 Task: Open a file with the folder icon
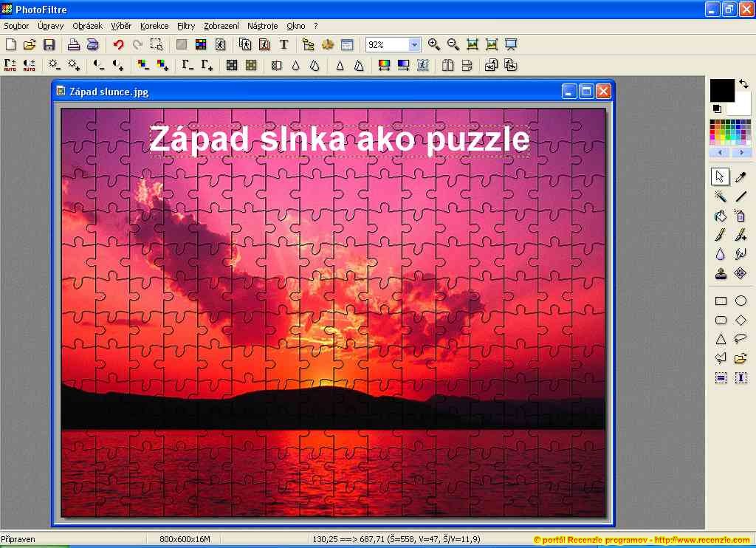click(x=30, y=45)
